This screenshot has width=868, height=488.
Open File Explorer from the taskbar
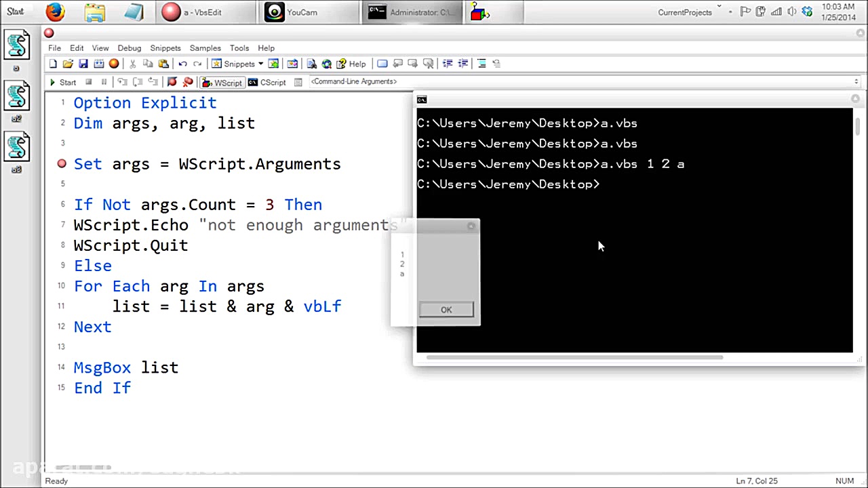(x=96, y=12)
